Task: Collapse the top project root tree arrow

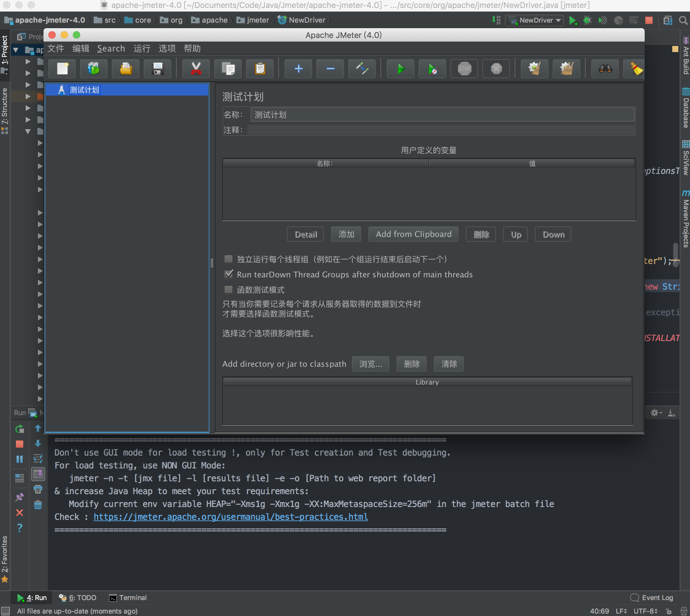Action: click(16, 51)
